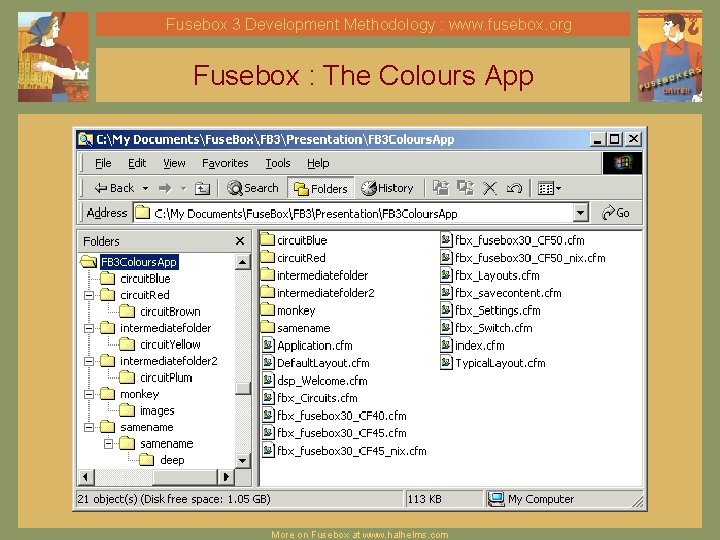720x540 pixels.
Task: Select the fbx_Circuits.cfm file icon
Action: (x=268, y=398)
